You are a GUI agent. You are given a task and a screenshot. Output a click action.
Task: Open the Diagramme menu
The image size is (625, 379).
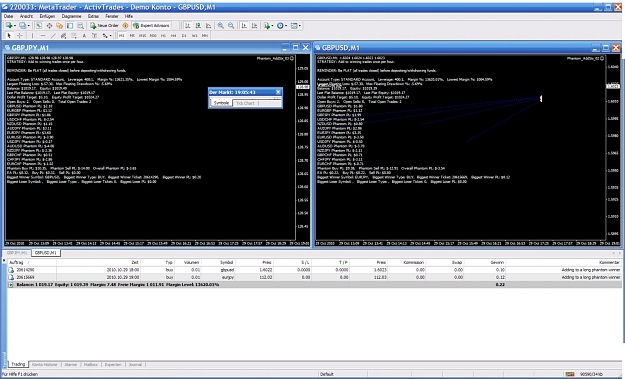pyautogui.click(x=71, y=16)
